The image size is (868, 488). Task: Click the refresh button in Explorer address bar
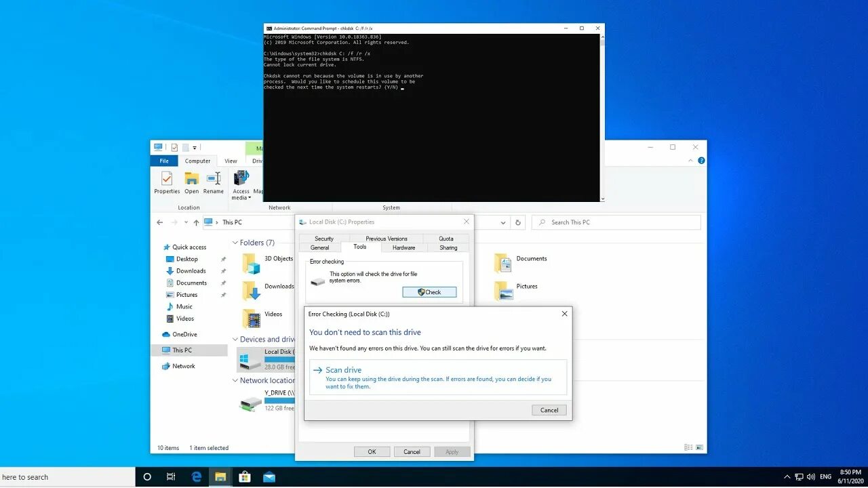point(518,222)
